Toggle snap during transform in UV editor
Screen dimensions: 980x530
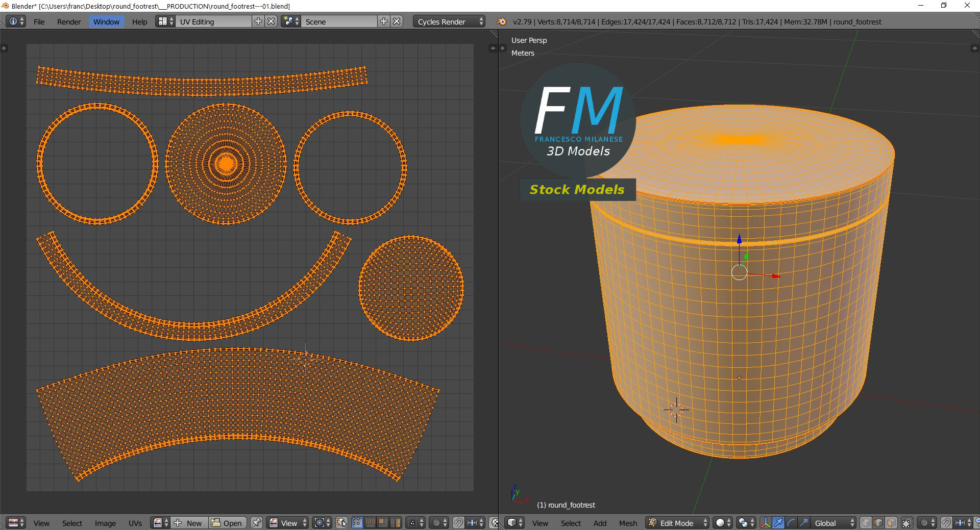pos(458,523)
